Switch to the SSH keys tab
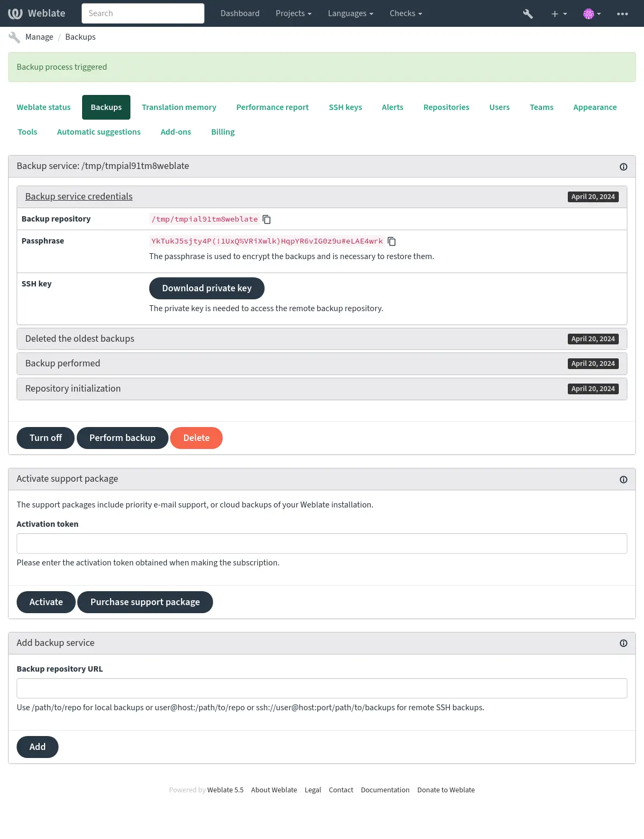Image resolution: width=644 pixels, height=839 pixels. 345,107
